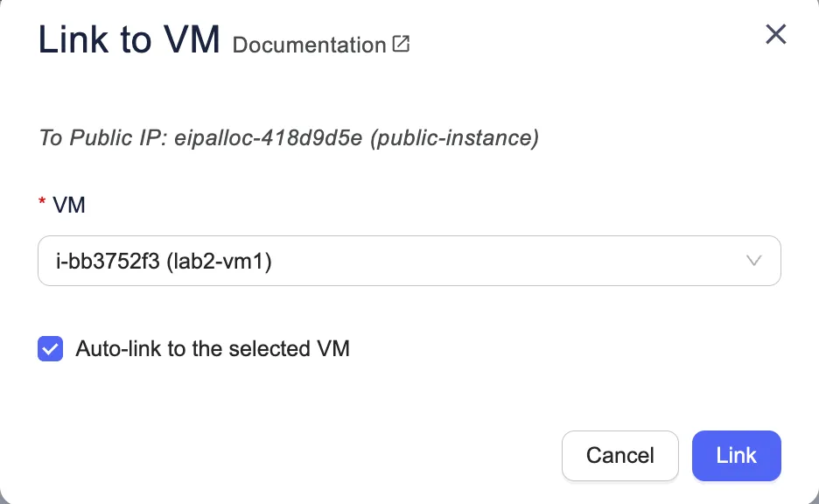The height and width of the screenshot is (504, 819).
Task: Click the '(public-instance)' name text
Action: (x=454, y=138)
